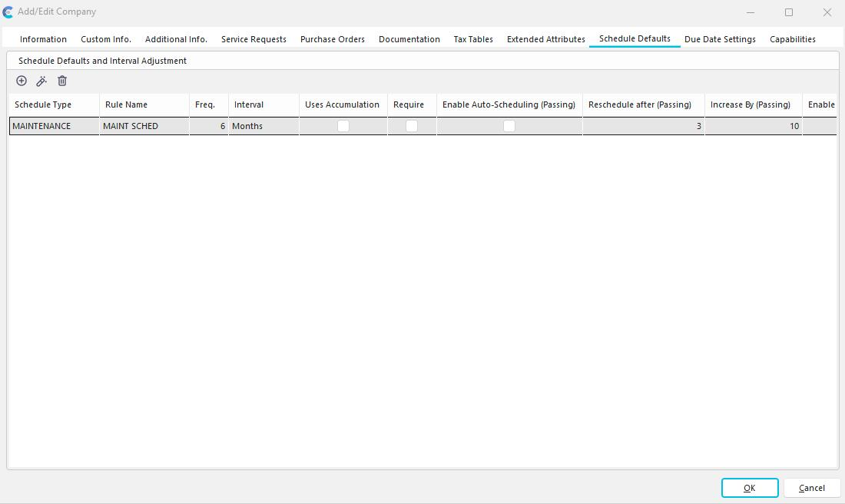Click the Rule Name column header

pyautogui.click(x=144, y=104)
